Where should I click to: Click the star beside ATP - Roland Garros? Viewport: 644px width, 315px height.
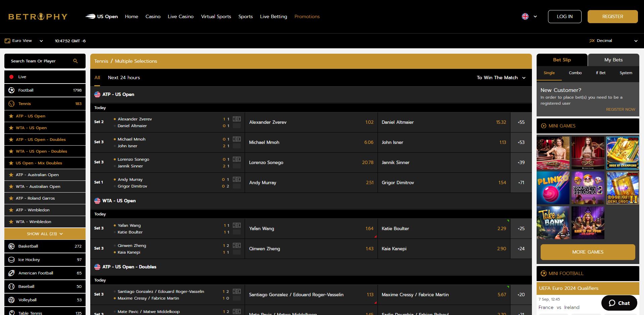[x=11, y=198]
